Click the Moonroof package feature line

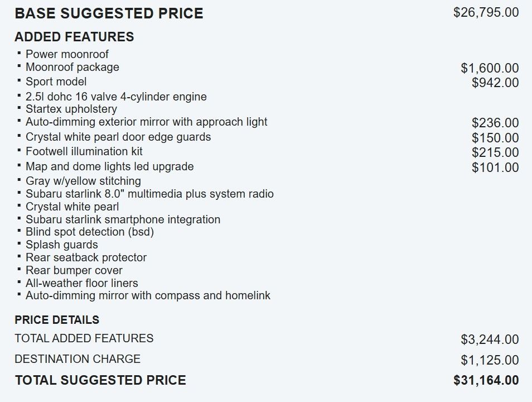[72, 67]
